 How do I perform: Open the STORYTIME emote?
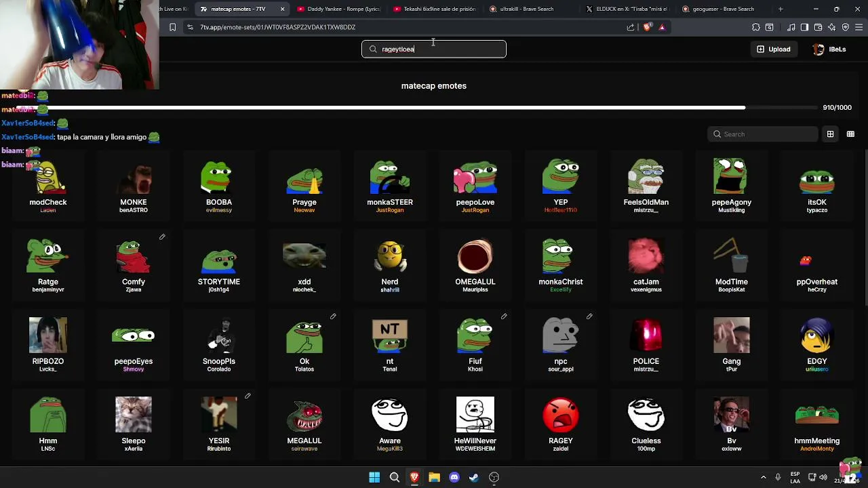[x=219, y=266]
